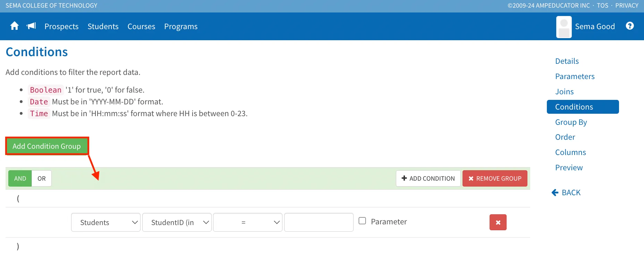
Task: Open the announcements megaphone icon
Action: (31, 26)
